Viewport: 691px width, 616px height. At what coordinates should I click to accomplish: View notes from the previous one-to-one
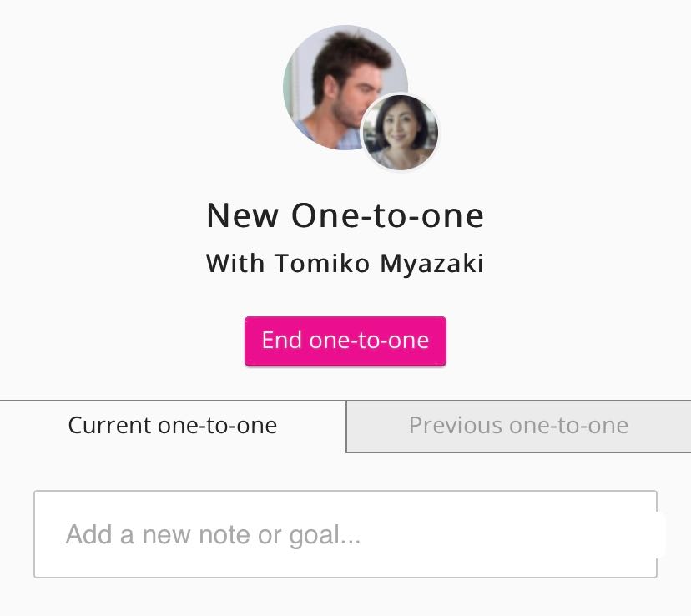(518, 426)
